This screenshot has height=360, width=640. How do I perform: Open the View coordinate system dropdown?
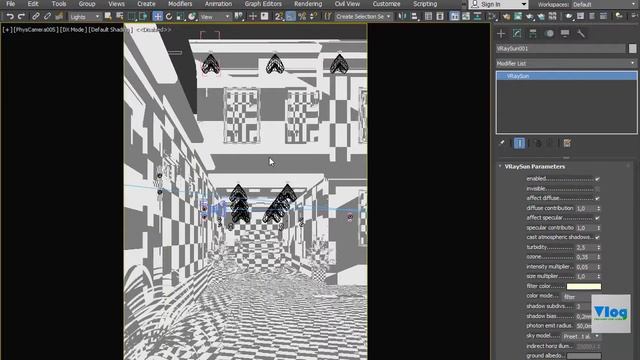215,17
